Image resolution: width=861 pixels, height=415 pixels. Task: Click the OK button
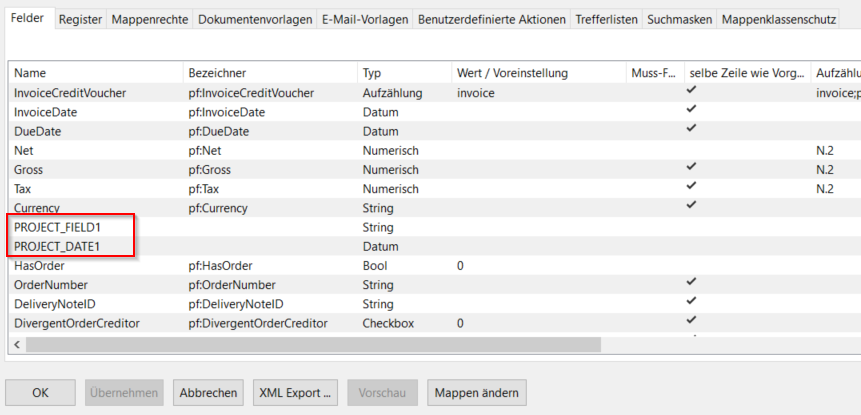coord(40,393)
